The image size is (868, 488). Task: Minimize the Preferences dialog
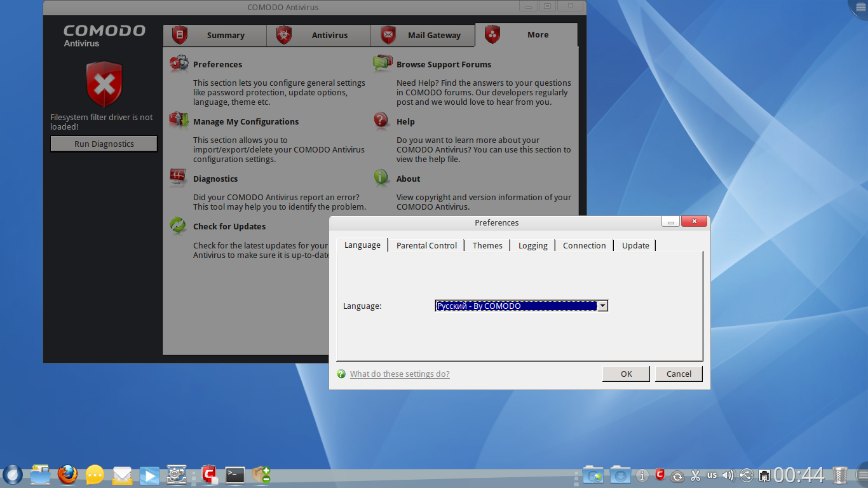pyautogui.click(x=670, y=222)
